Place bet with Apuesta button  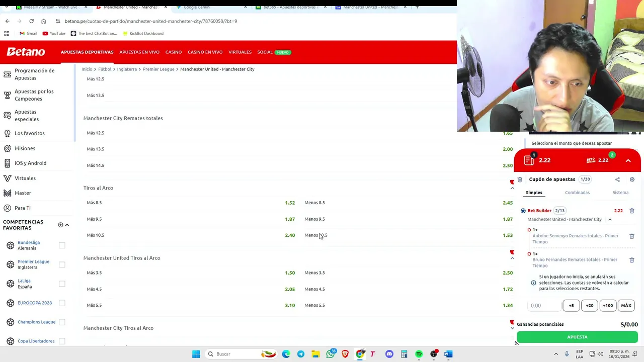[x=577, y=337]
